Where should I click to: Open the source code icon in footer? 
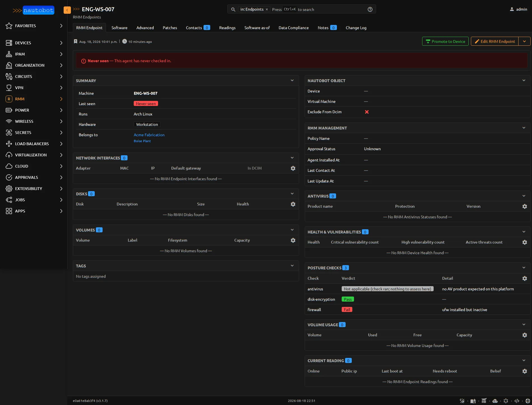(x=517, y=401)
